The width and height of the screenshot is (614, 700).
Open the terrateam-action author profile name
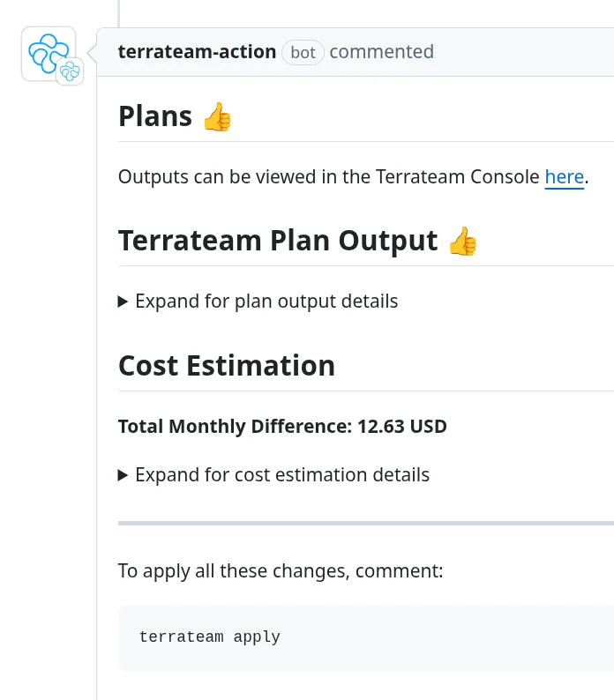197,52
